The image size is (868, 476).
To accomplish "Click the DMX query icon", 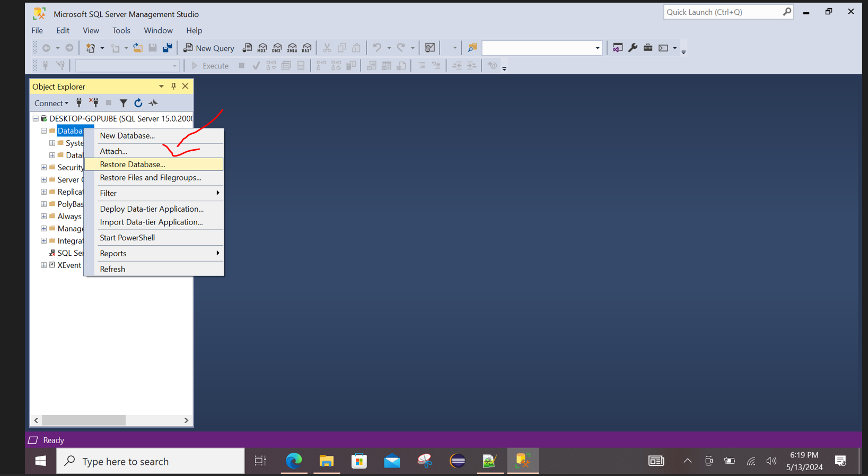I will 277,48.
